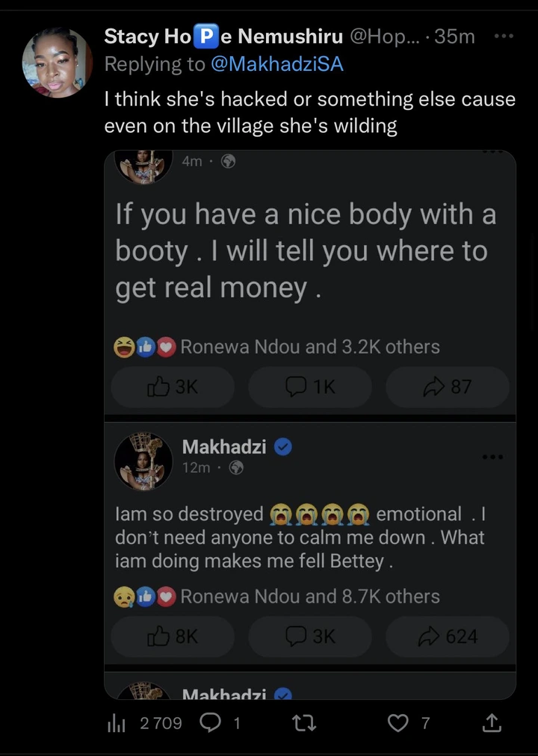Tap the reply speech bubble icon
Viewport: 538px width, 756px height.
point(211,722)
